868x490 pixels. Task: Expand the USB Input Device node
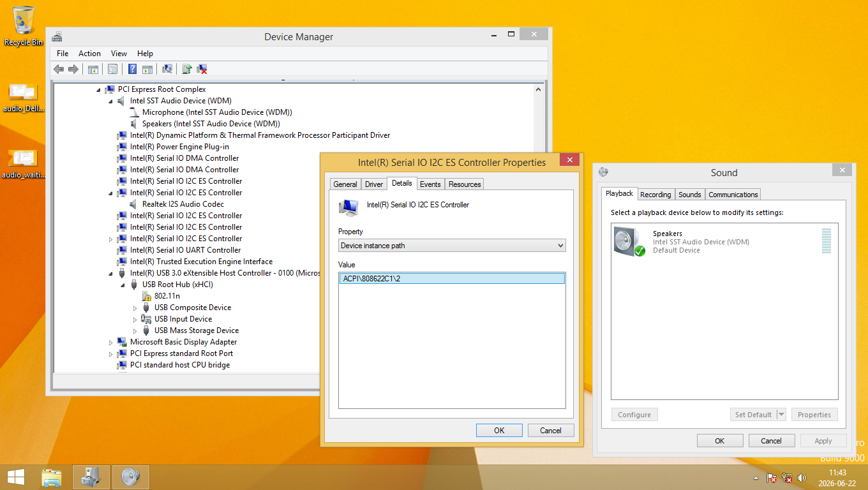(x=135, y=319)
